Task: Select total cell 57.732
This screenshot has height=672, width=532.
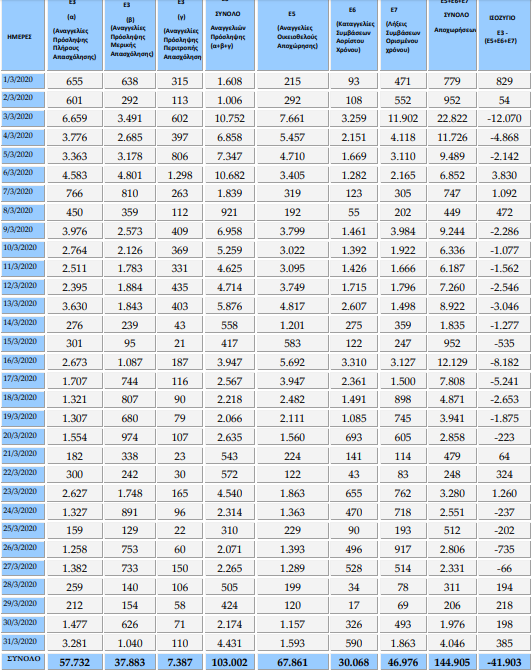Action: (75, 662)
